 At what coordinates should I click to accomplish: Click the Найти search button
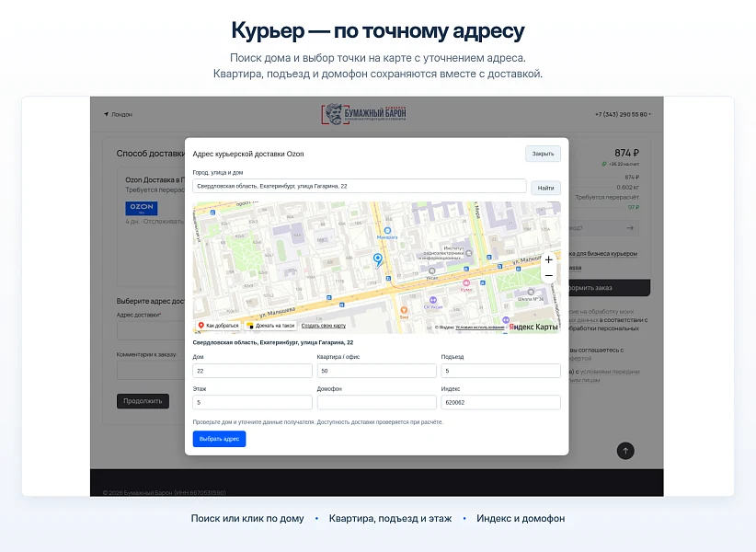coord(545,188)
